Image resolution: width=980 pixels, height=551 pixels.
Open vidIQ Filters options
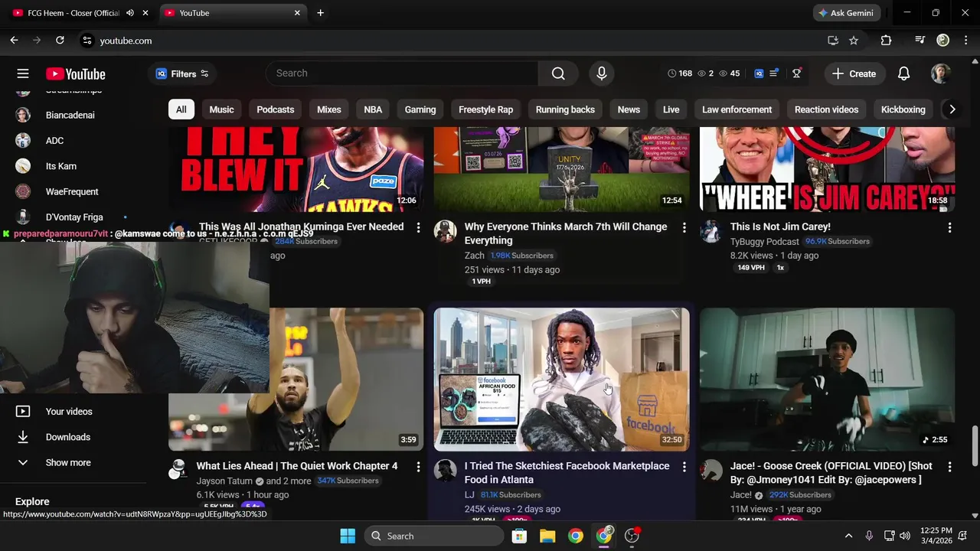coord(182,73)
